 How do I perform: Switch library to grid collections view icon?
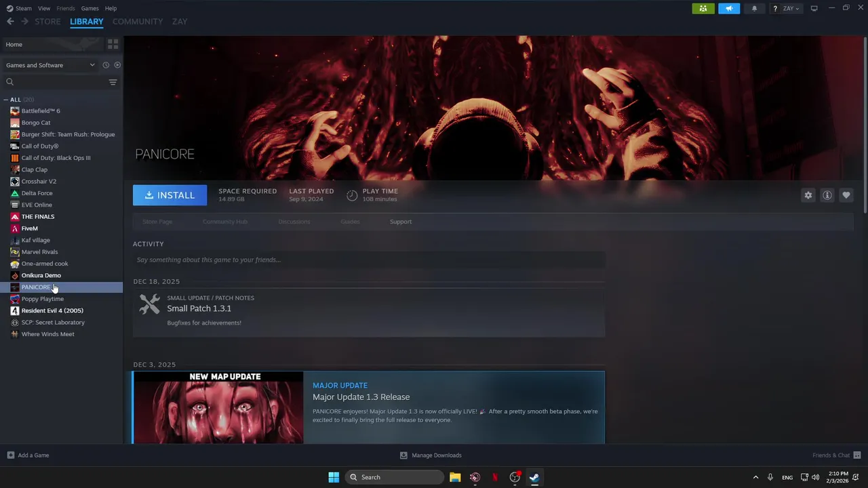pyautogui.click(x=113, y=44)
